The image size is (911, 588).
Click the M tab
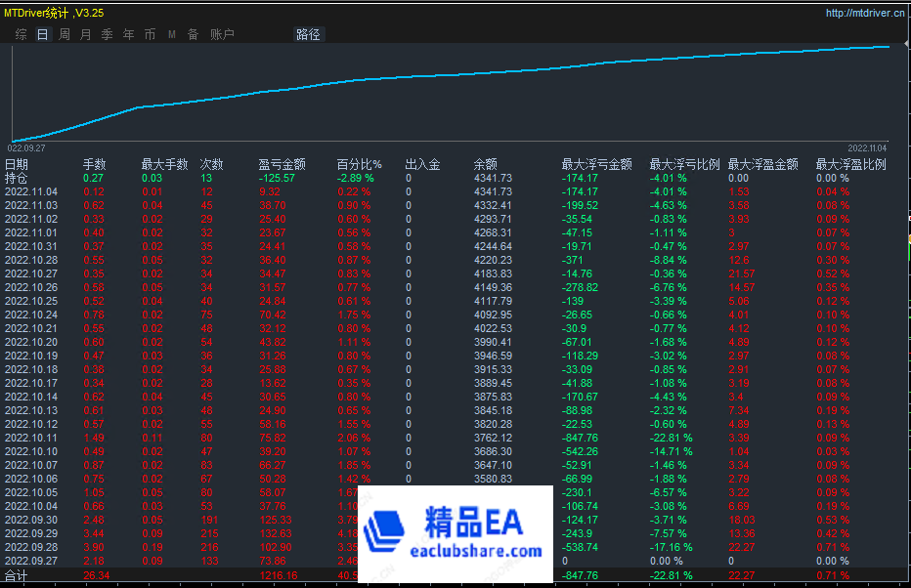pos(171,34)
